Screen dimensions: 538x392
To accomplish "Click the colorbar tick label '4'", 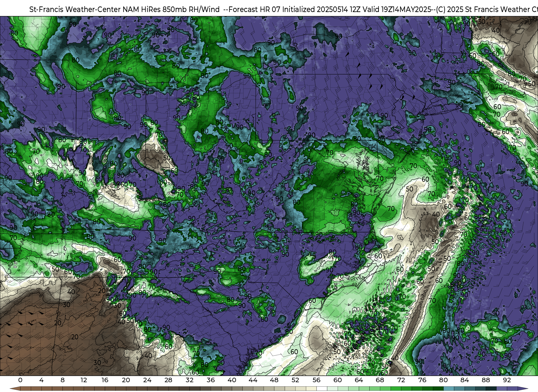I will (x=41, y=380).
